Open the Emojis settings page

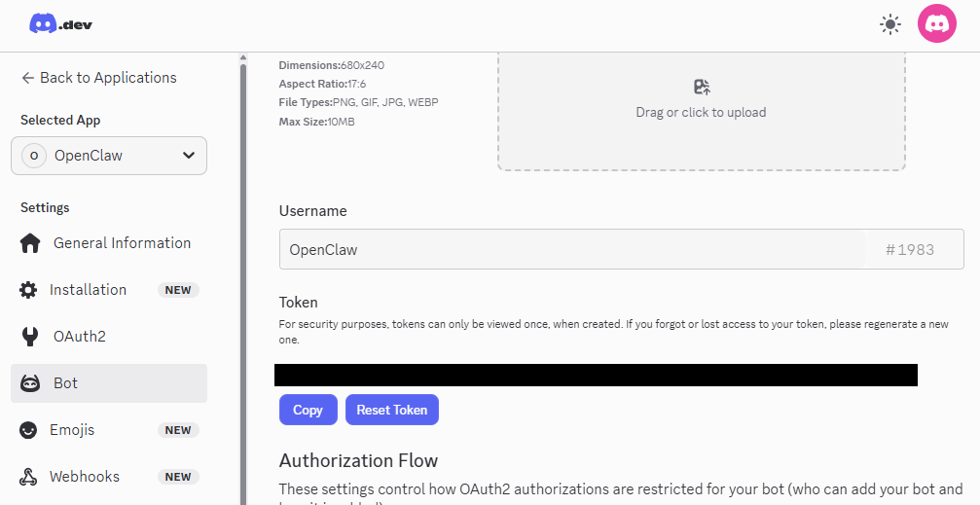tap(74, 430)
